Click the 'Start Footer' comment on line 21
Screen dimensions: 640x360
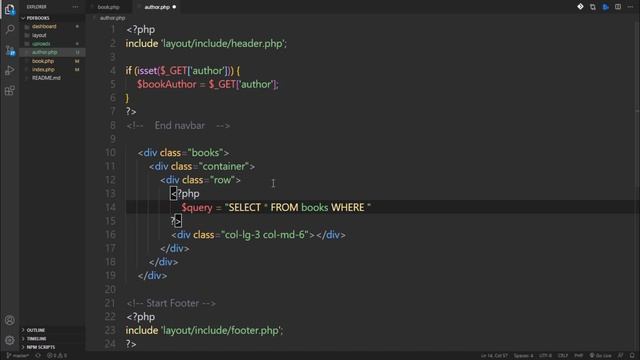171,303
